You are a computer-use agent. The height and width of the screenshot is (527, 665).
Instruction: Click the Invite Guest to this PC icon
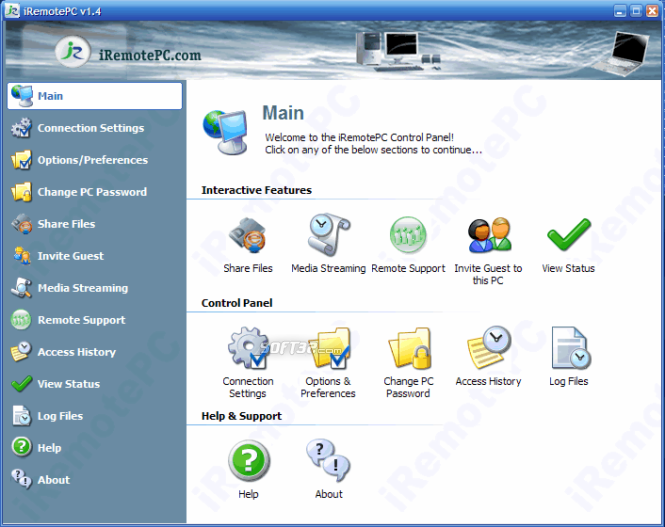[x=489, y=235]
